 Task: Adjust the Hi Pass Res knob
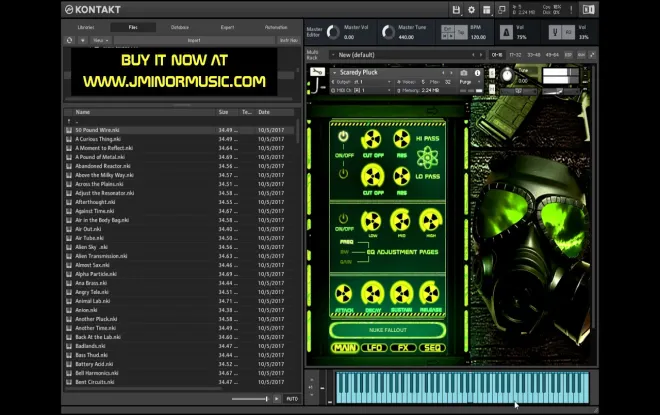pyautogui.click(x=402, y=140)
